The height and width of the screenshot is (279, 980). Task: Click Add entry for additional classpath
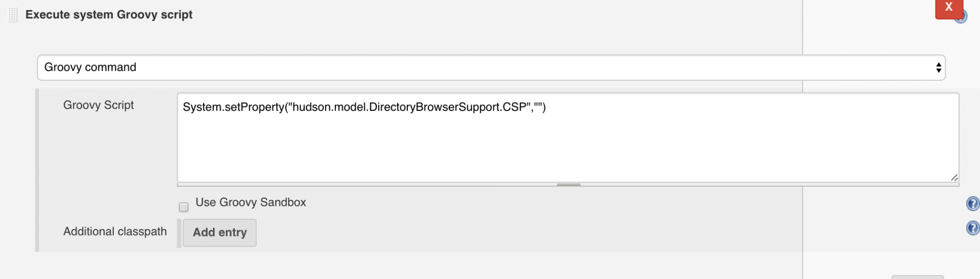point(219,232)
